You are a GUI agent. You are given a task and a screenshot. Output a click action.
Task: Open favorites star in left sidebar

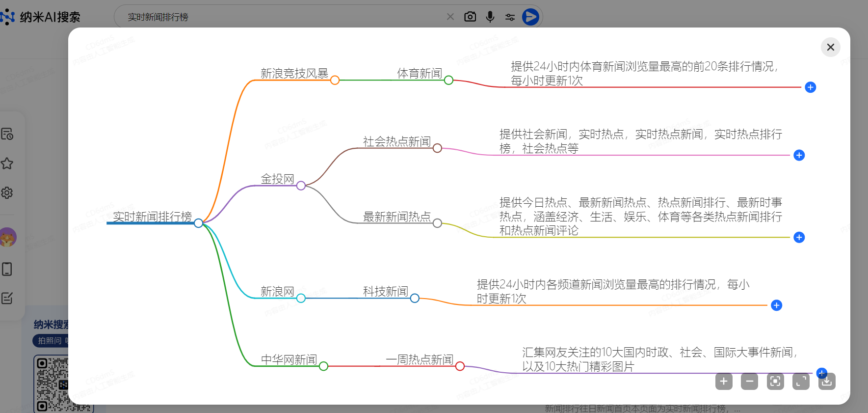[7, 164]
